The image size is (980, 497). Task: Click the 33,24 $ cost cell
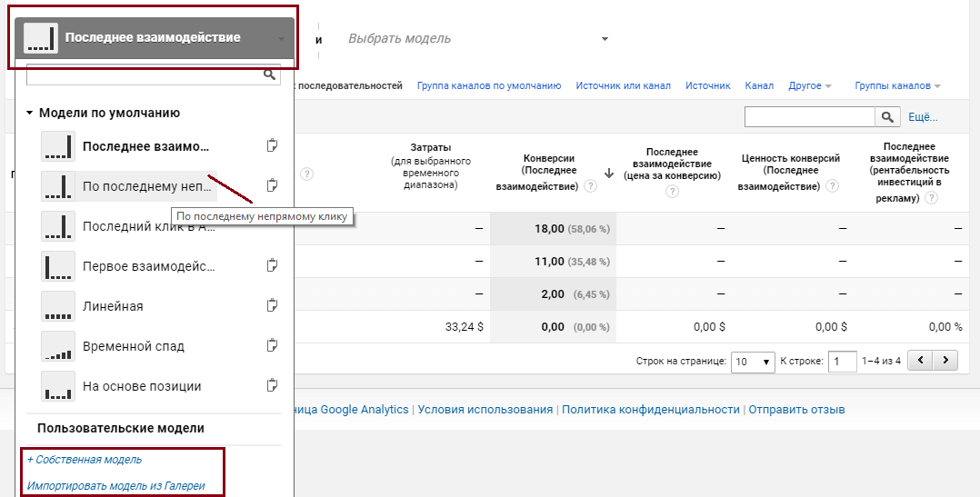(465, 326)
